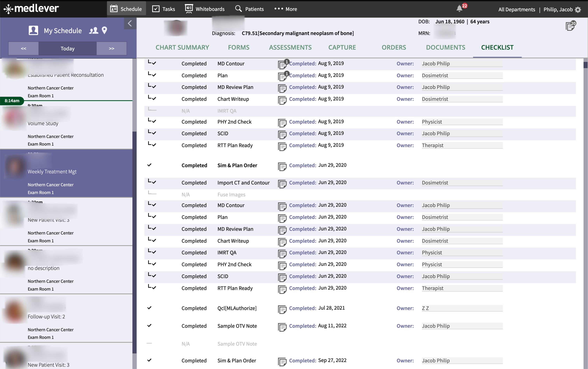
Task: Open All Departments selector
Action: point(517,10)
